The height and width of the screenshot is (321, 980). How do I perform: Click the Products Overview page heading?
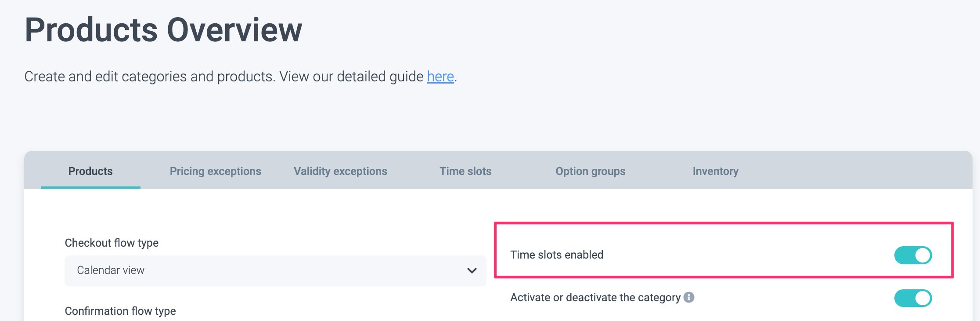coord(163,30)
